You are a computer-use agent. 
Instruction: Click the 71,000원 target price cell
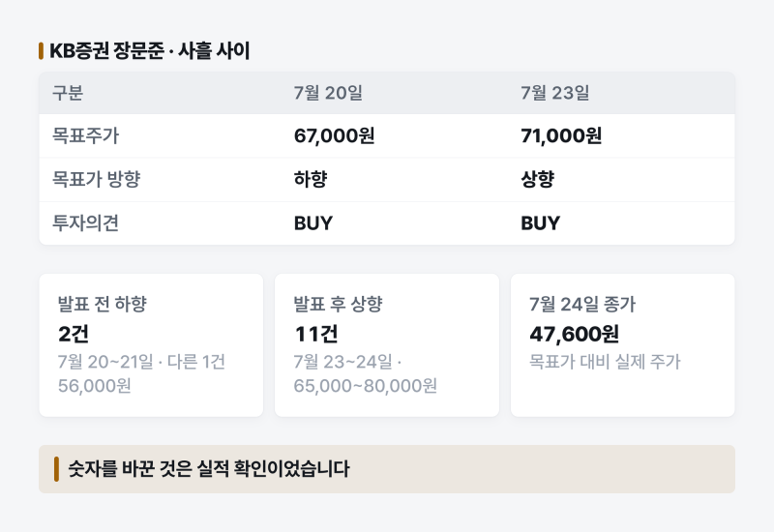tap(561, 135)
